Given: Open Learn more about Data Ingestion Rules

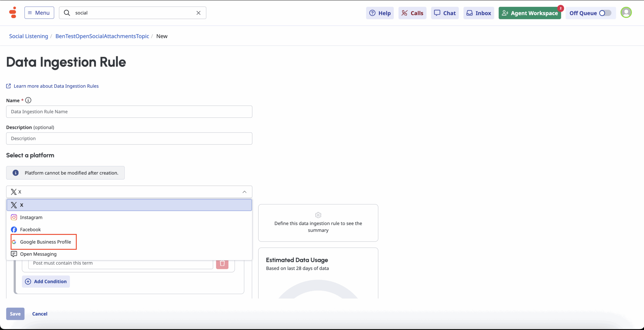Looking at the screenshot, I should [56, 86].
